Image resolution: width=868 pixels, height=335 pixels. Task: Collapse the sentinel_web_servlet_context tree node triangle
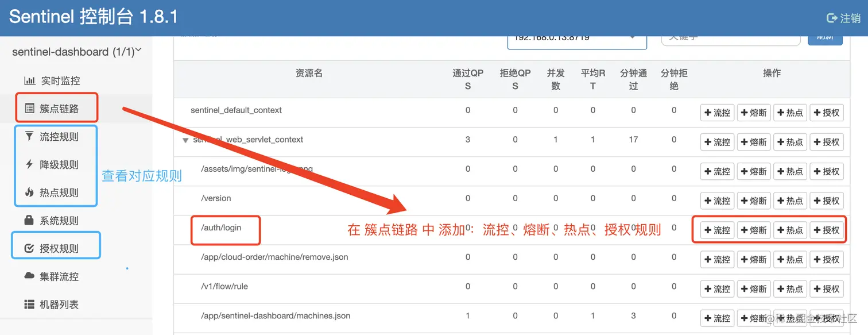pos(185,140)
